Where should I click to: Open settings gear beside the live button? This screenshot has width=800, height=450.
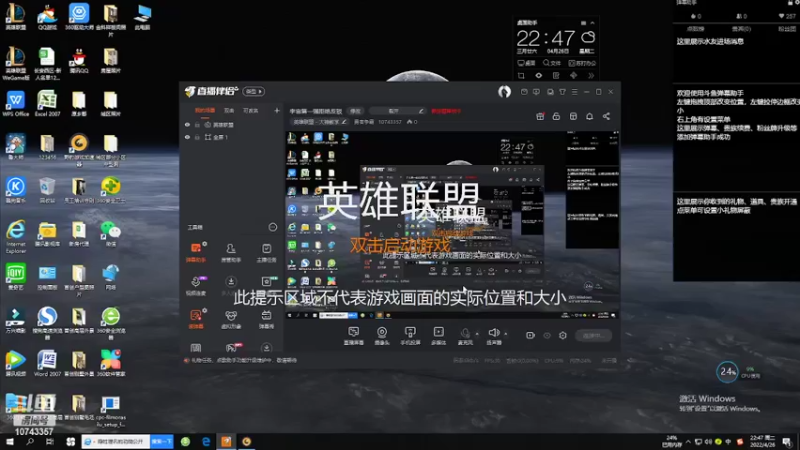click(x=562, y=335)
